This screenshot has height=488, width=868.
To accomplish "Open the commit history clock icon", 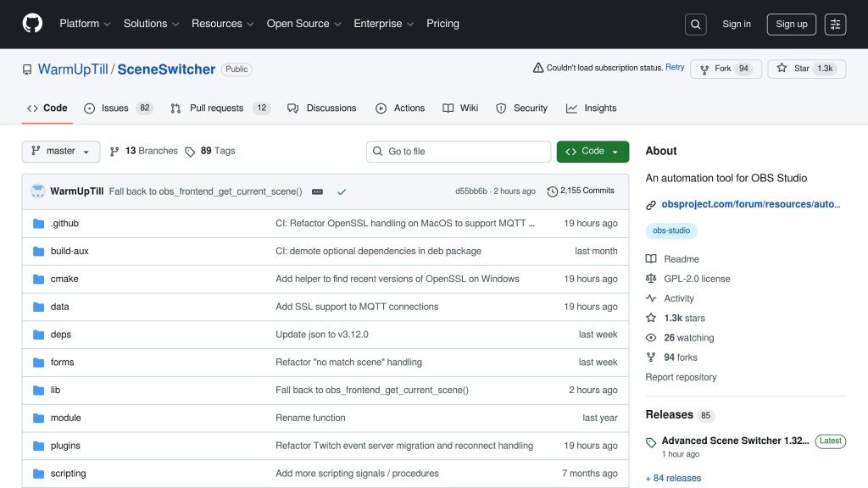I will 554,191.
